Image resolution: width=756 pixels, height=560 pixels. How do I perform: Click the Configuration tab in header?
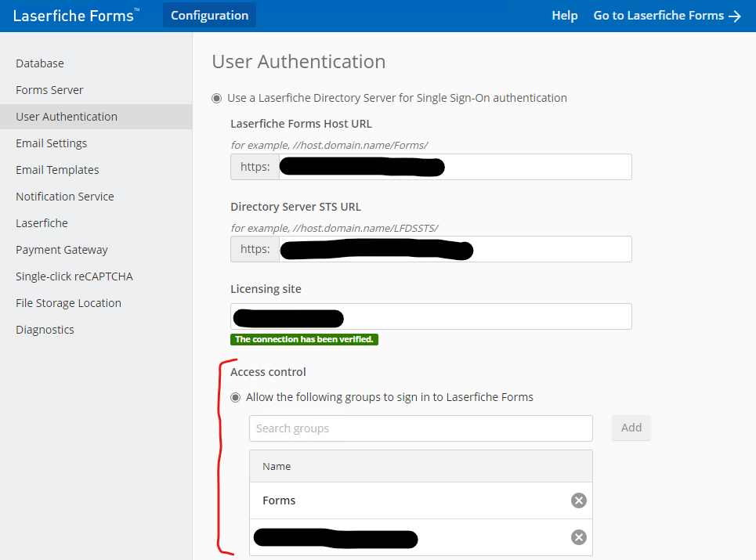210,16
